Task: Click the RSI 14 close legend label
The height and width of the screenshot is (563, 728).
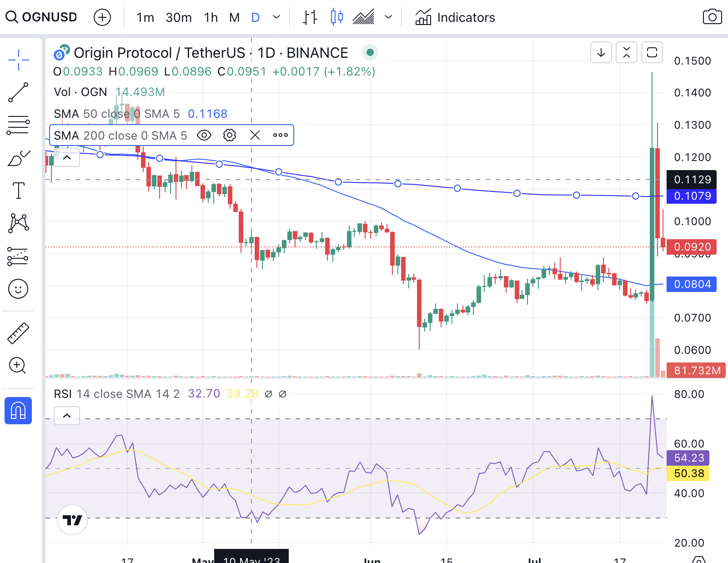Action: (116, 394)
